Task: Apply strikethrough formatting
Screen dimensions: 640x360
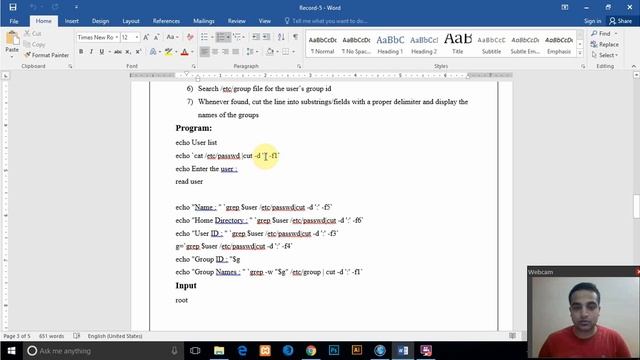Action: 118,52
